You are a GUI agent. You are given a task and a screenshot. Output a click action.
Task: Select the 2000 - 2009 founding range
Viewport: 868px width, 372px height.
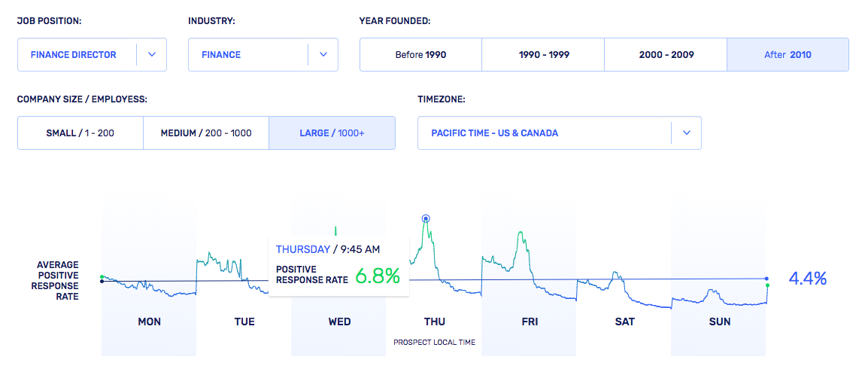(666, 55)
